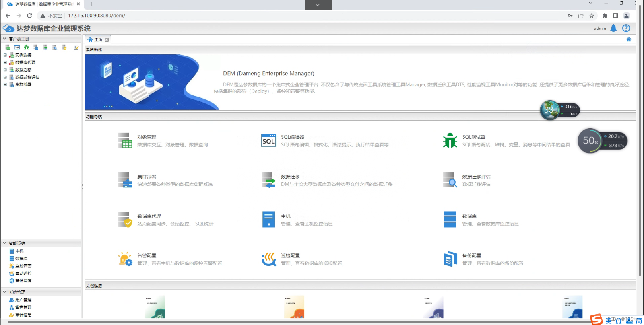
Task: Click the 备份配置 link text
Action: 472,255
